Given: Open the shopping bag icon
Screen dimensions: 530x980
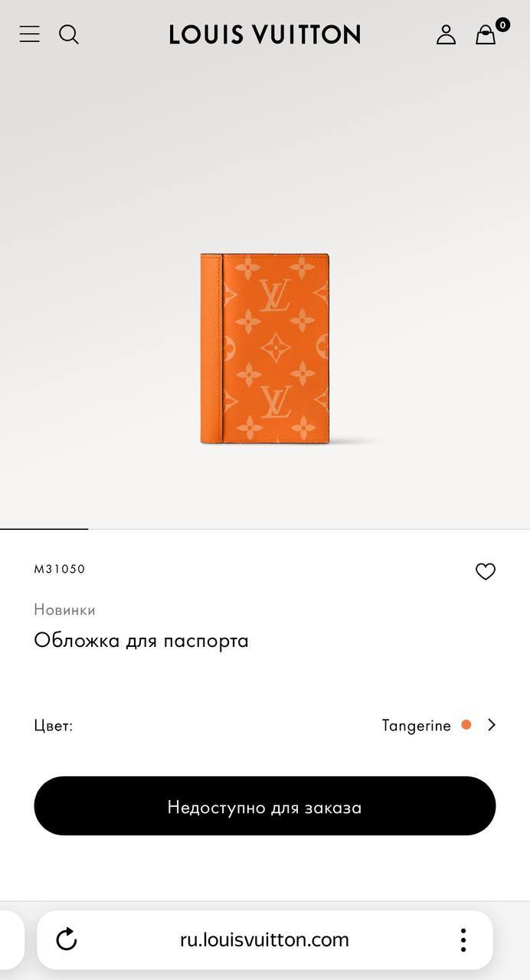Looking at the screenshot, I should coord(486,35).
